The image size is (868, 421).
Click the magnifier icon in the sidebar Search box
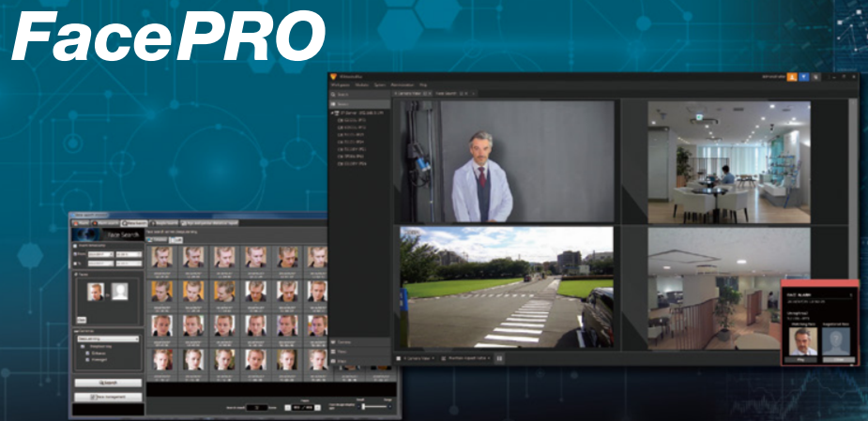tap(333, 95)
